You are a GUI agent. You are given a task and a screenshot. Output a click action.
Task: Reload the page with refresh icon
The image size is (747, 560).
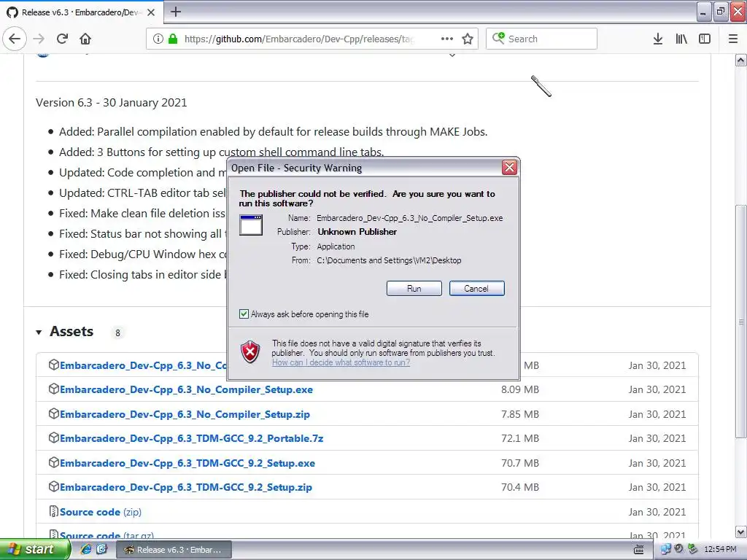click(62, 39)
